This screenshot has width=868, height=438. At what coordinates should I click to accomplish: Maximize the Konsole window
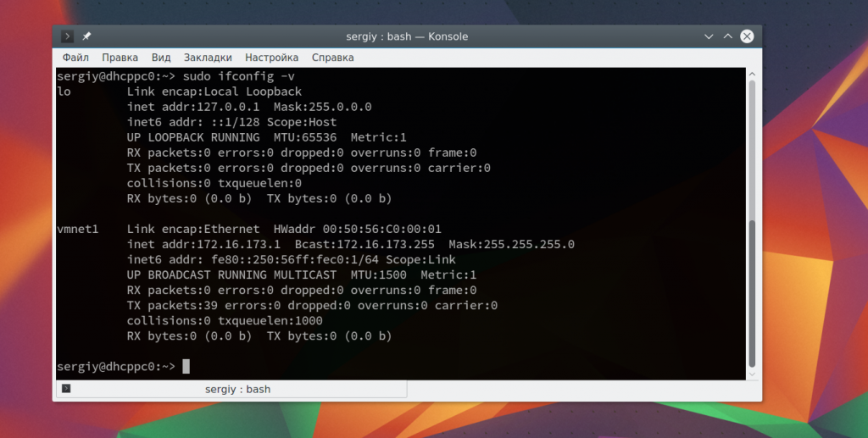click(727, 36)
